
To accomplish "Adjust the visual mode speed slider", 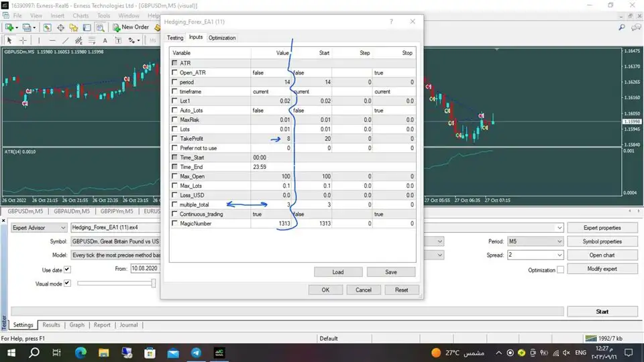I will click(154, 284).
